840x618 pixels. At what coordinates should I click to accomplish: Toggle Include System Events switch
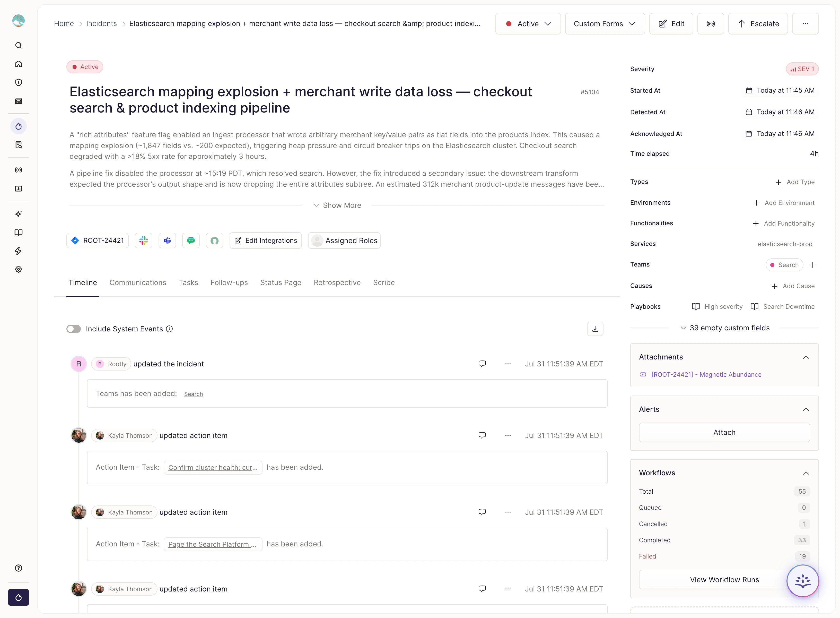[x=74, y=329]
